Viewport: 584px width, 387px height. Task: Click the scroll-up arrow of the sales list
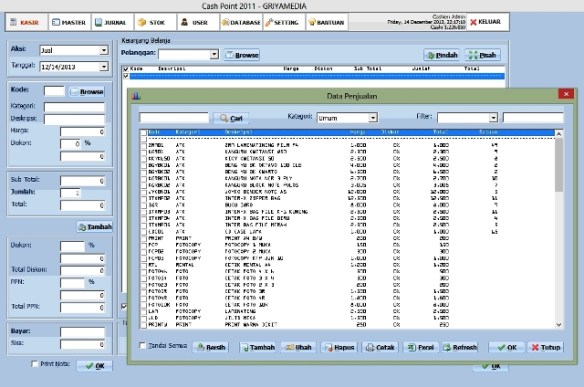tap(559, 134)
